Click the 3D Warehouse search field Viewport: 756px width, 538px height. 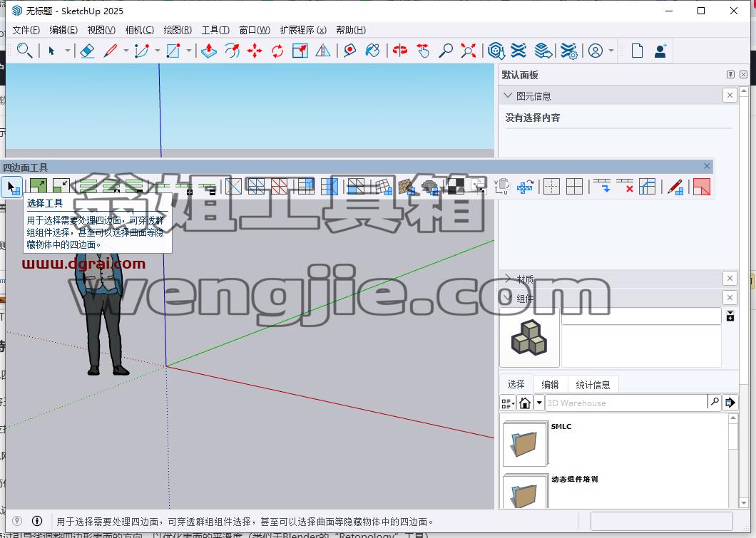click(x=625, y=403)
